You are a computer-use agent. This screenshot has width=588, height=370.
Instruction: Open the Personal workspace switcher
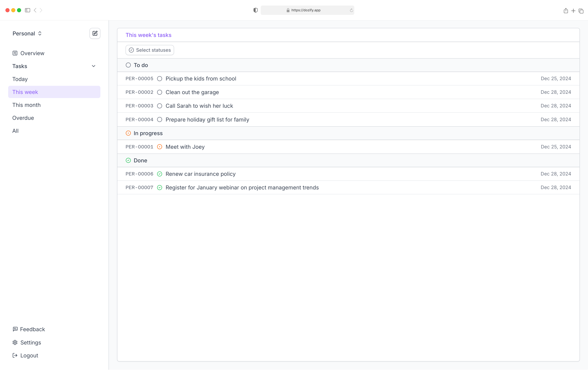[x=27, y=33]
